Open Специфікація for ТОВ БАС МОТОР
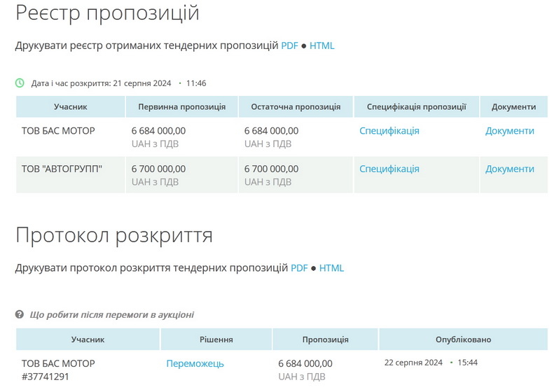The image size is (559, 392). click(389, 131)
